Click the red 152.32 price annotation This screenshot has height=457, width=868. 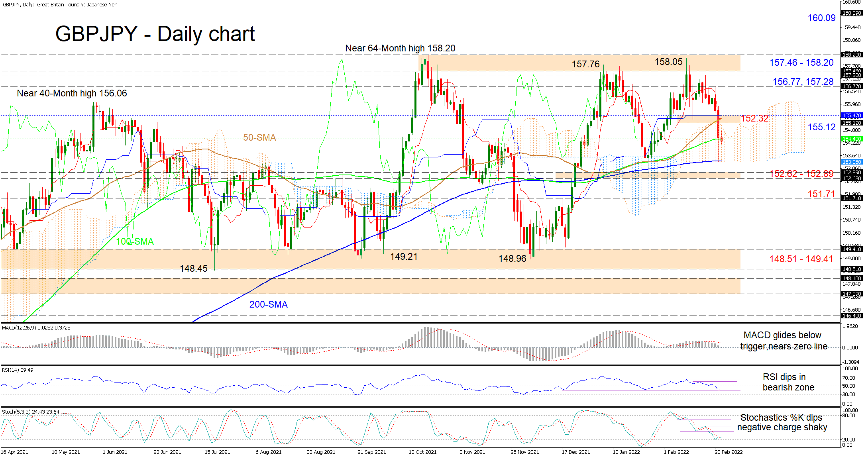click(x=754, y=118)
